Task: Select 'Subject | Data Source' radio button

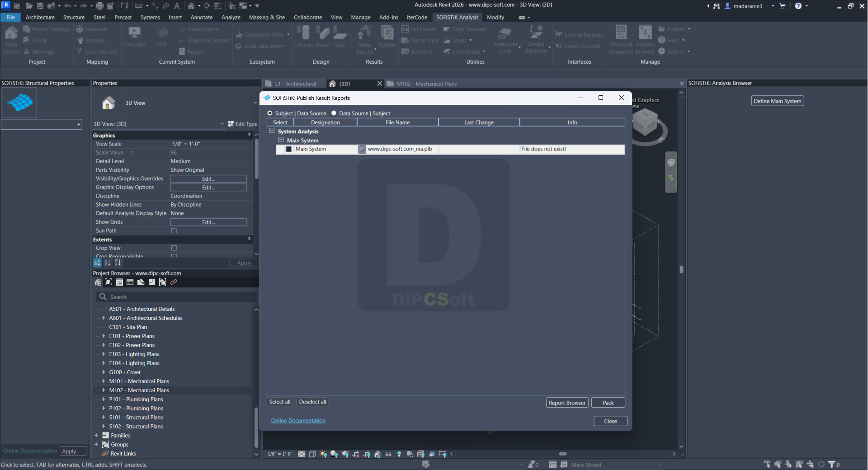Action: [270, 113]
